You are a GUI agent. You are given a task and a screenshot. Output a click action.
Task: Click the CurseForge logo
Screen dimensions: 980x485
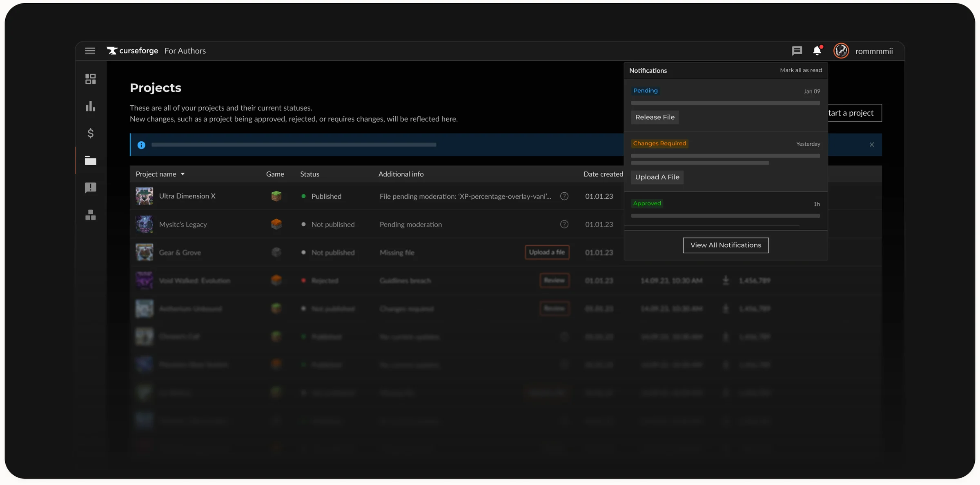point(132,51)
